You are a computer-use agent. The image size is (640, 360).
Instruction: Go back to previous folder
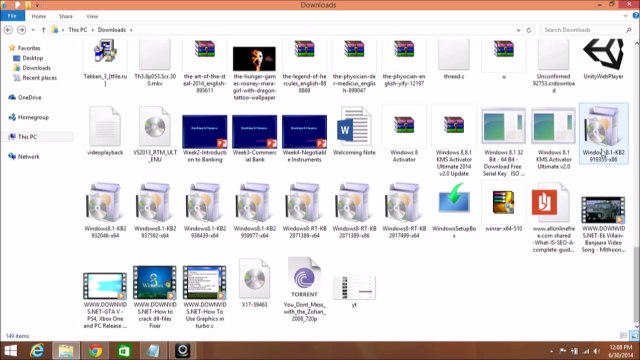coord(8,30)
